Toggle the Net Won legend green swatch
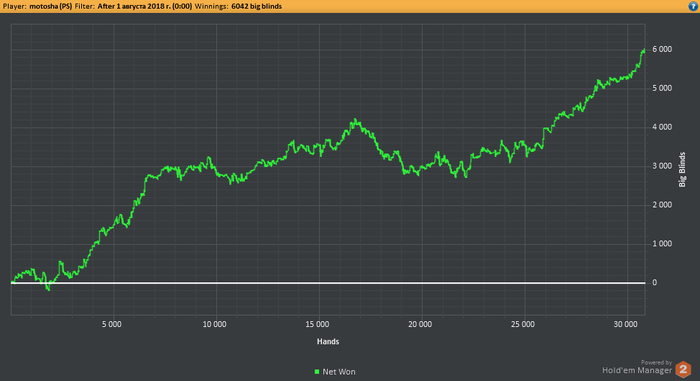Viewport: 700px width, 381px height. pos(317,372)
